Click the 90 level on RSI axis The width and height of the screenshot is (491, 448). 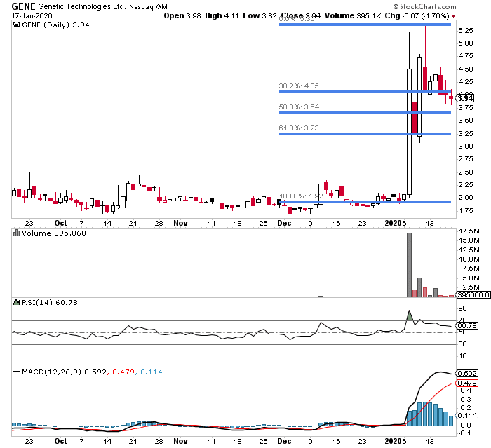(x=462, y=308)
